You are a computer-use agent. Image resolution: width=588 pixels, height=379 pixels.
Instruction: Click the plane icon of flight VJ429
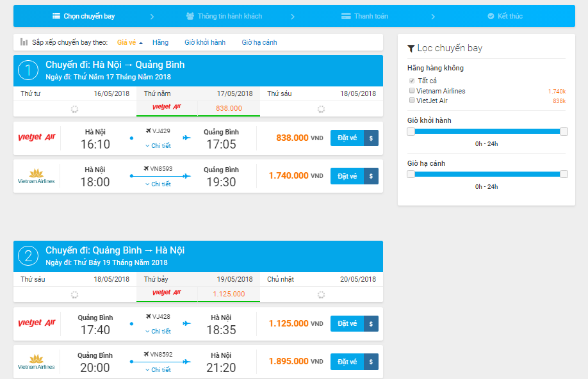149,131
